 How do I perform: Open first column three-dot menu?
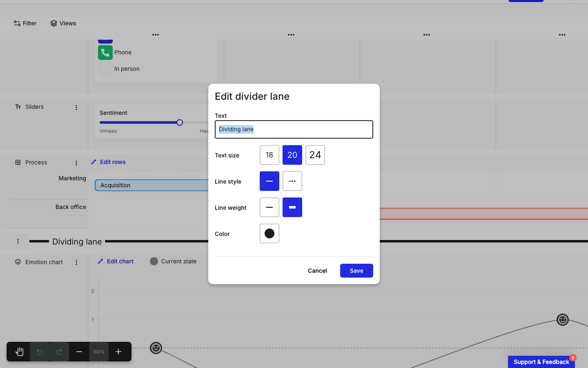pos(156,35)
